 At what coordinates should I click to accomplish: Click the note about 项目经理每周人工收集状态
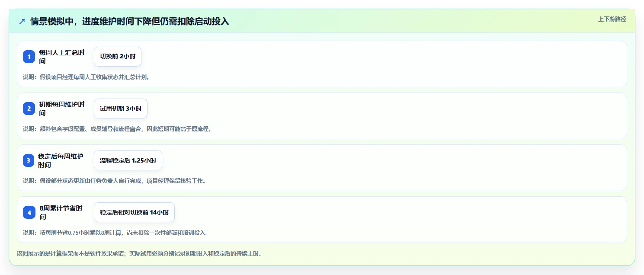point(86,77)
